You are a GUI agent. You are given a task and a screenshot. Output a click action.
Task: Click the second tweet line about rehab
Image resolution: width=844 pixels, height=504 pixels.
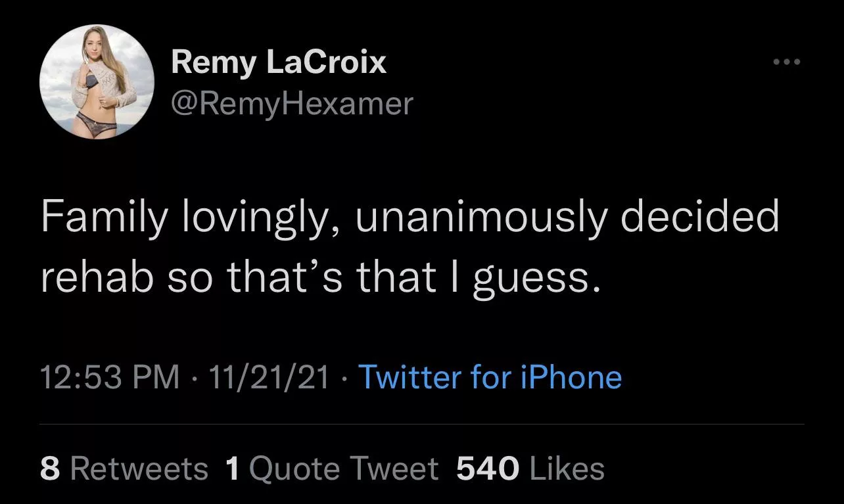point(320,279)
